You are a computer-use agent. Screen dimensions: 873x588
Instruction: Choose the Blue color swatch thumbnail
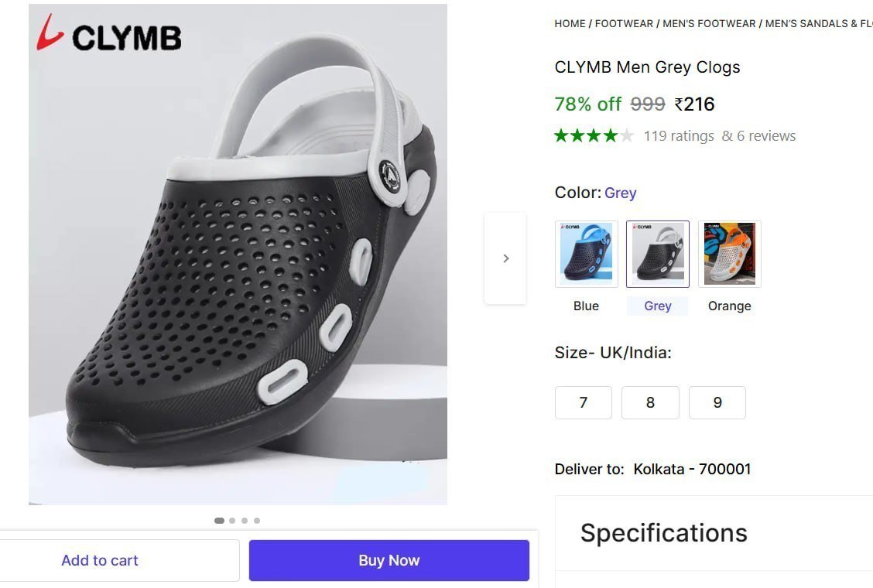click(587, 254)
